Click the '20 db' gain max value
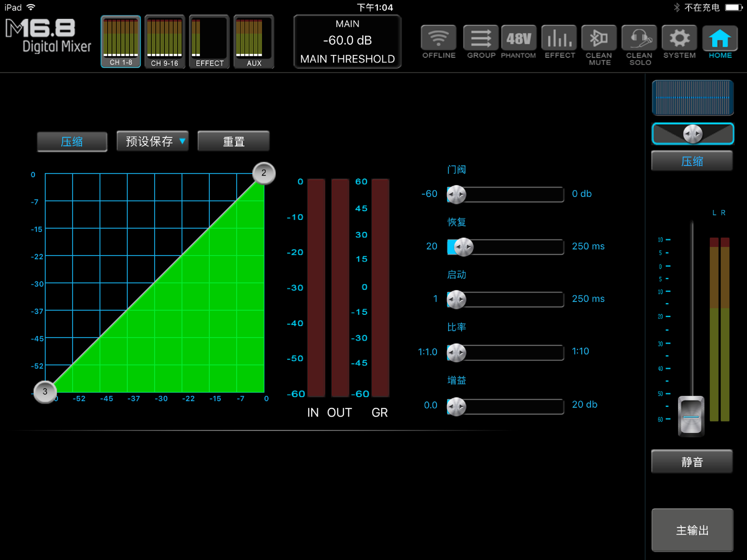Image resolution: width=747 pixels, height=560 pixels. 584,405
